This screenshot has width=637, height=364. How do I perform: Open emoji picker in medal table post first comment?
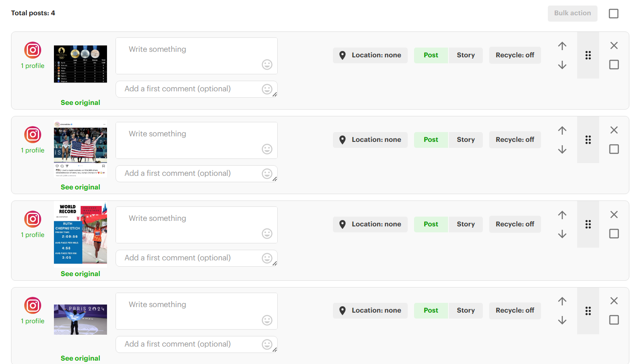267,89
